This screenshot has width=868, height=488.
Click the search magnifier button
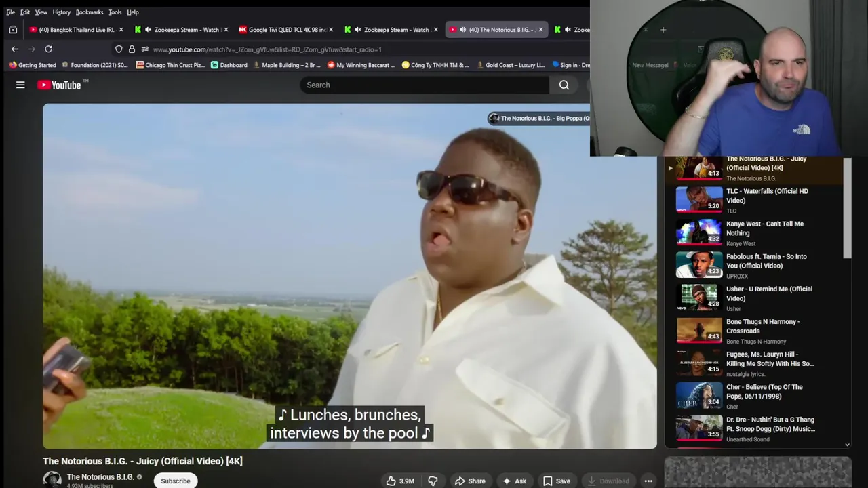pos(564,85)
